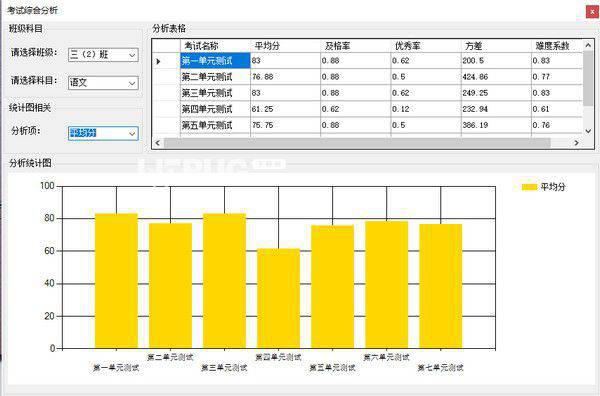Click variance cell 424.86

[496, 77]
